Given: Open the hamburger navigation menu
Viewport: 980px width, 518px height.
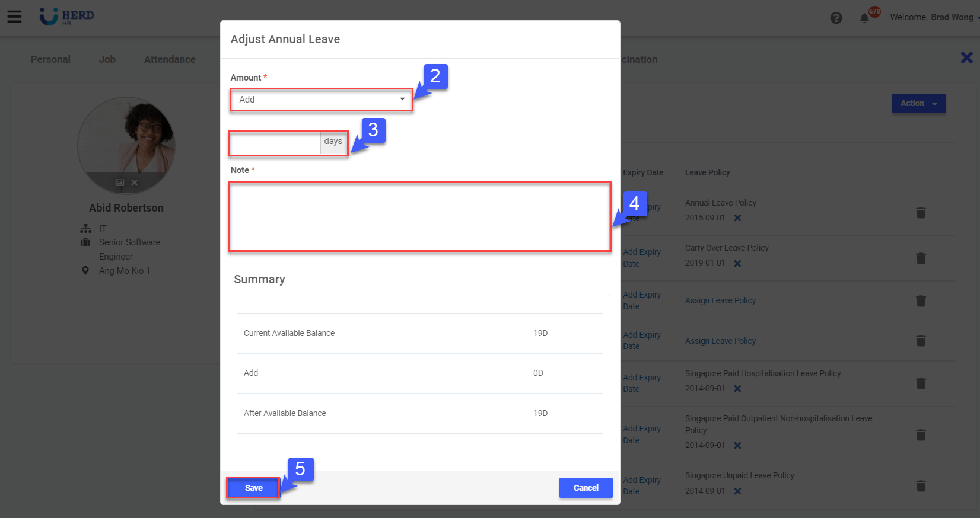Looking at the screenshot, I should click(x=14, y=17).
